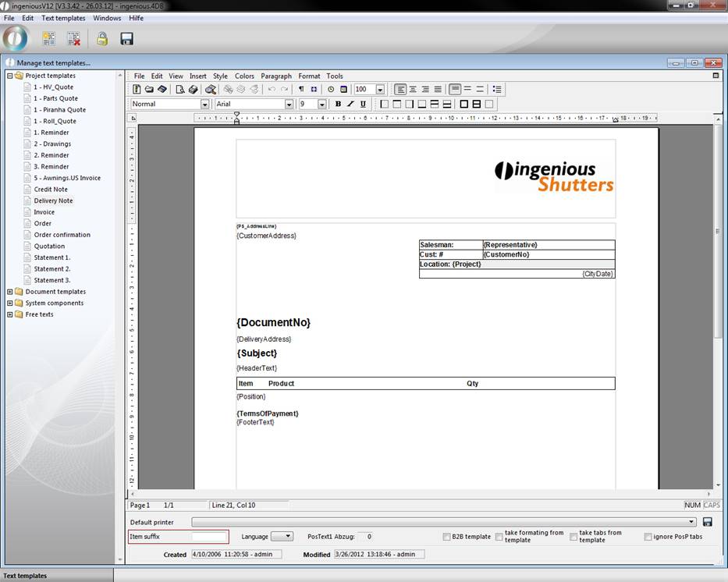Click the Item suffix input field

pos(209,537)
